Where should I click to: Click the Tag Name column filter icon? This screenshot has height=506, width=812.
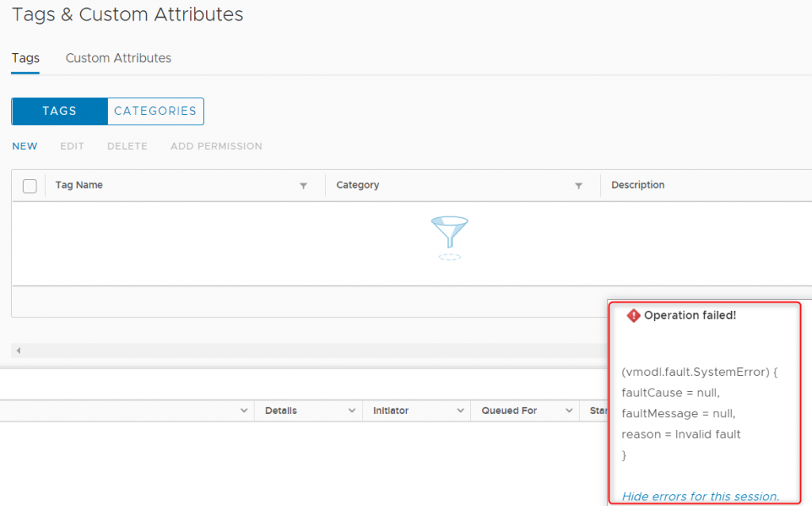click(x=303, y=186)
